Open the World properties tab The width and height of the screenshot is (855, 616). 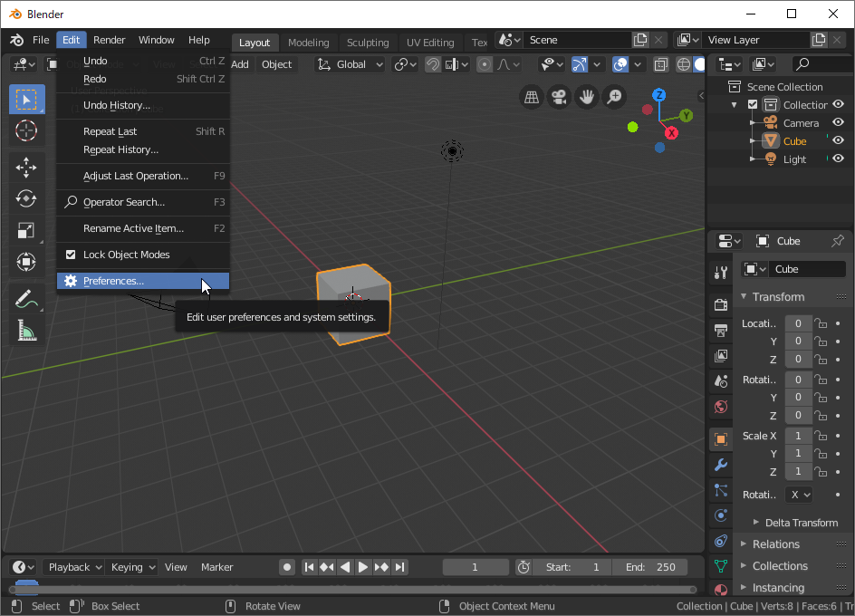(x=721, y=407)
